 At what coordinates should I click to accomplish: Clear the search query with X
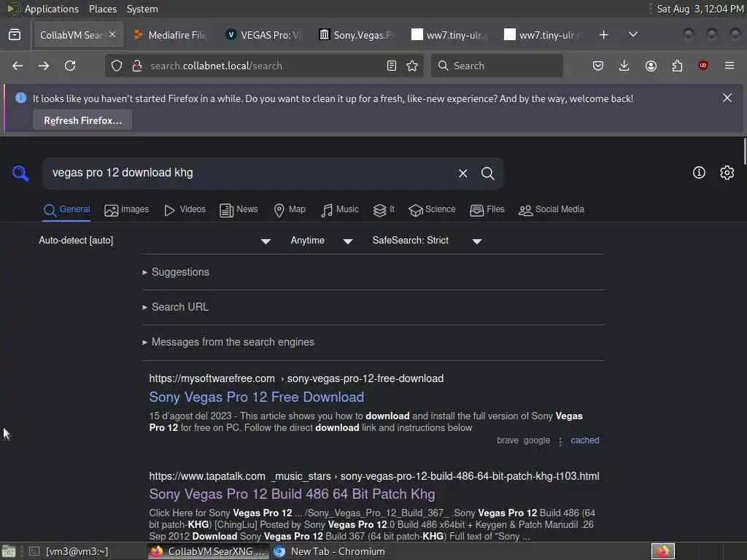tap(462, 174)
